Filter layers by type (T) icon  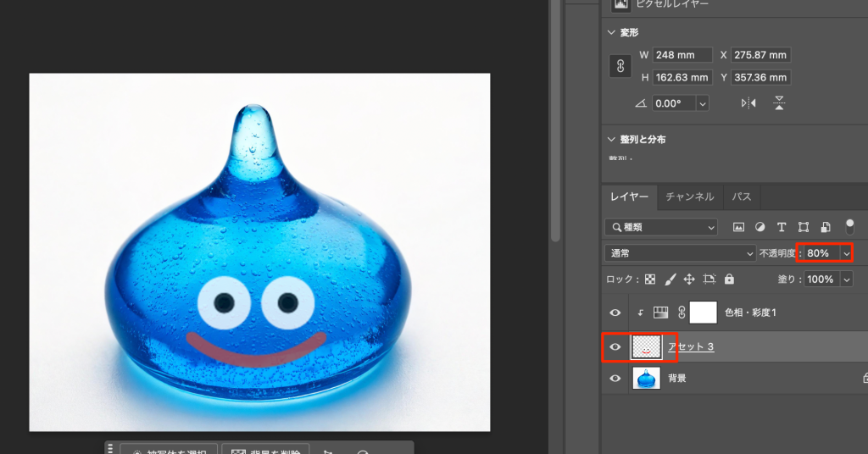[782, 227]
